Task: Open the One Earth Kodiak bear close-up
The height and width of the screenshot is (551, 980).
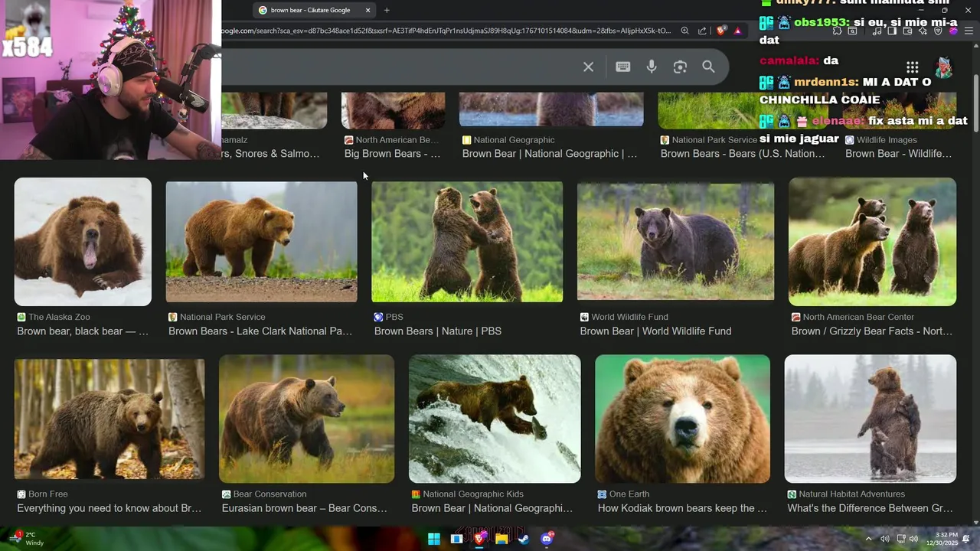Action: (x=682, y=419)
